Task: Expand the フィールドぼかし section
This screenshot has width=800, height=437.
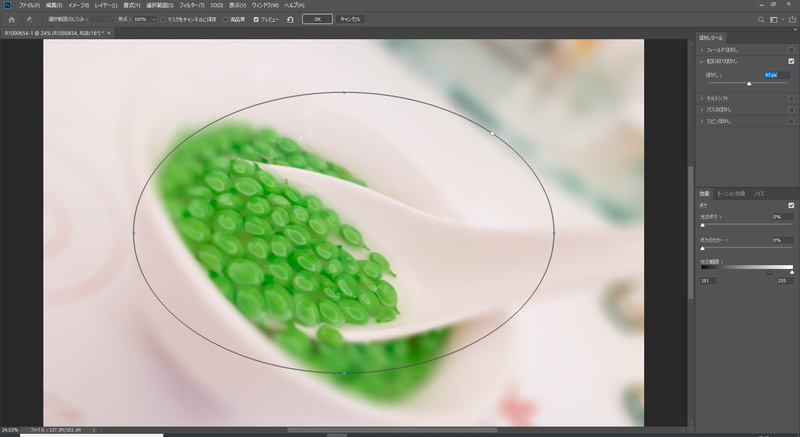Action: pos(702,50)
